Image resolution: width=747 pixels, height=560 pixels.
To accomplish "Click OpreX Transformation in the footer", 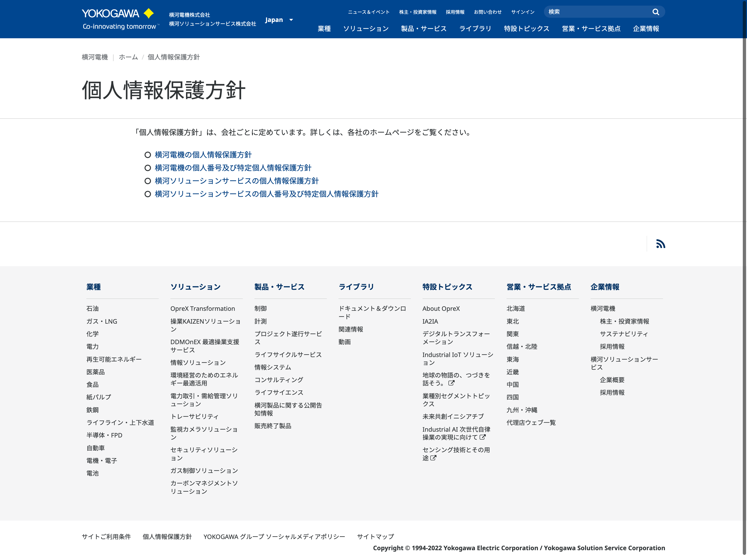I will (x=202, y=308).
